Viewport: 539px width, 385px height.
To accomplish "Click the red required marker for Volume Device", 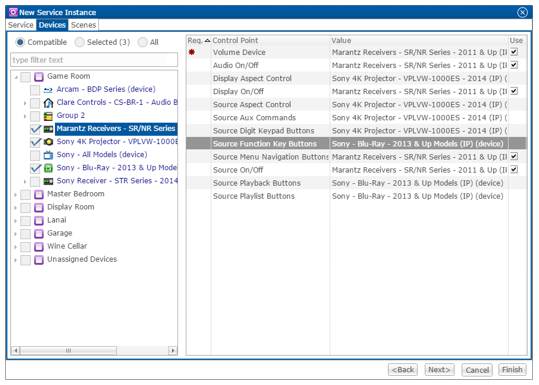I will pos(192,52).
